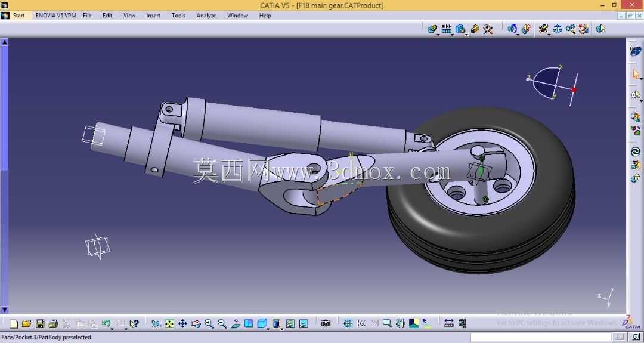Select the Pan tool arrows
The height and width of the screenshot is (343, 644).
pos(183,324)
